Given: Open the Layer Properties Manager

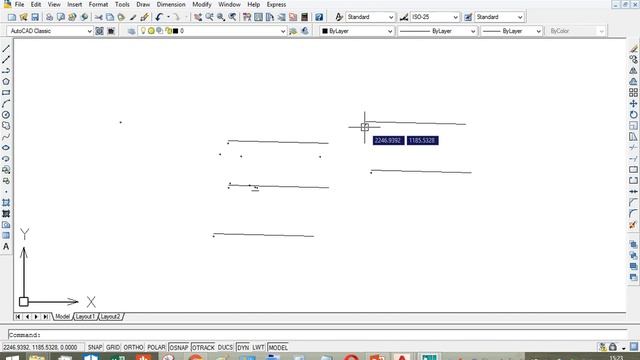Looking at the screenshot, I should [x=131, y=31].
